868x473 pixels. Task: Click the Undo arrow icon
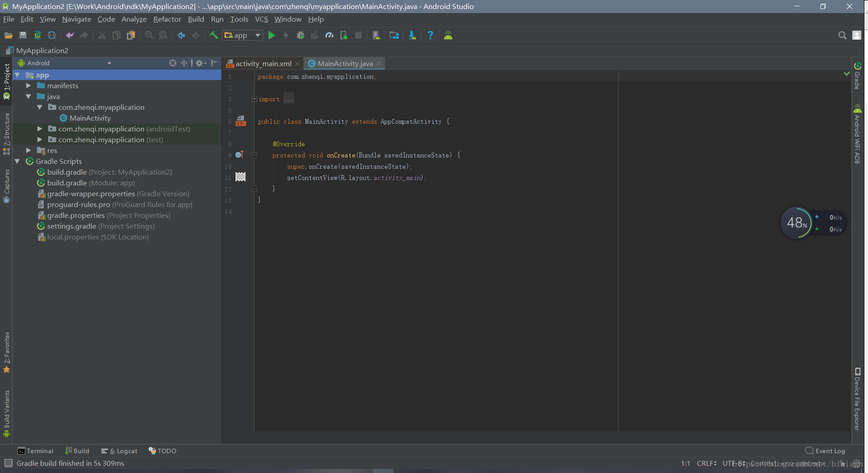click(70, 35)
